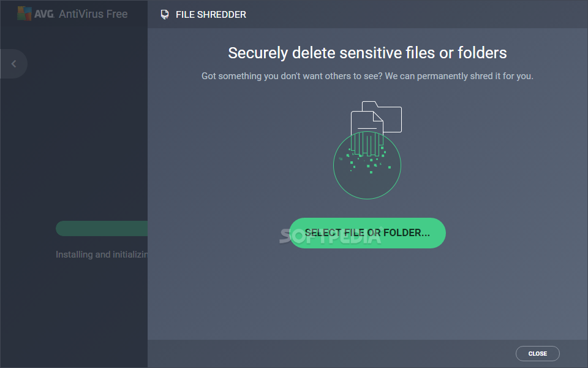
Task: Click the 'Installing and initializing' status text
Action: click(101, 254)
